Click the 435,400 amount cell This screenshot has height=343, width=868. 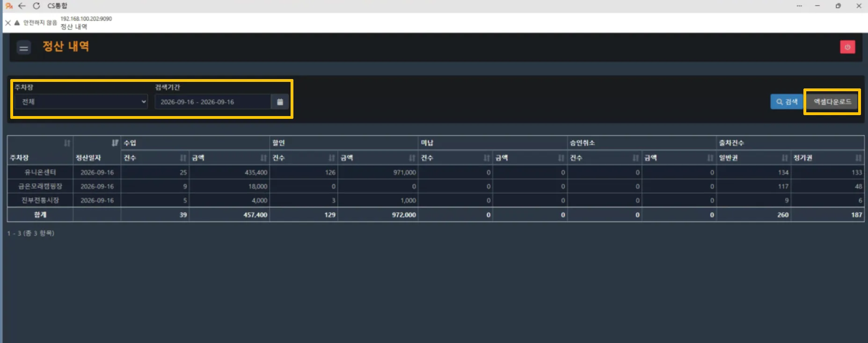229,172
